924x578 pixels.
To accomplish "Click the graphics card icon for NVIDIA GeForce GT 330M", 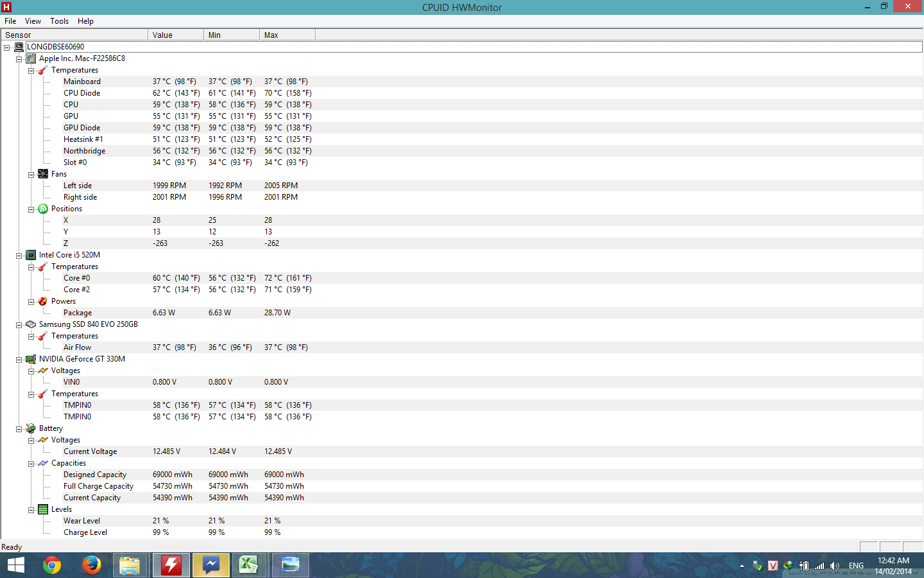I will click(31, 359).
